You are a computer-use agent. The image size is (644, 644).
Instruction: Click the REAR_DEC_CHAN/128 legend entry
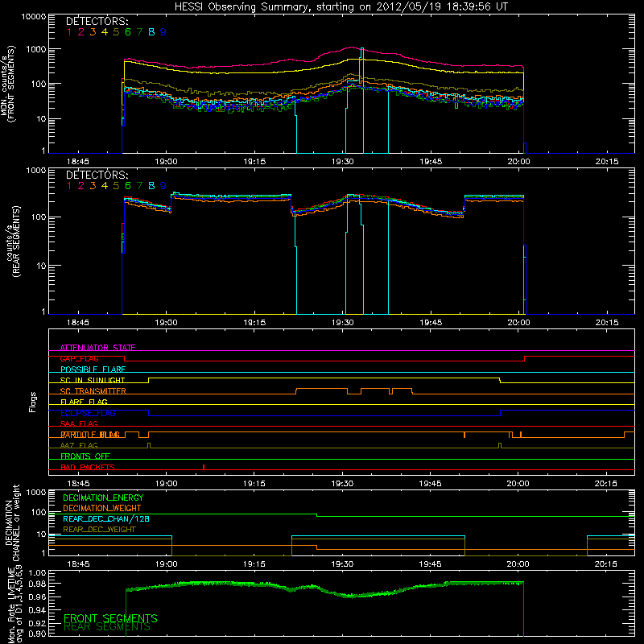[106, 518]
